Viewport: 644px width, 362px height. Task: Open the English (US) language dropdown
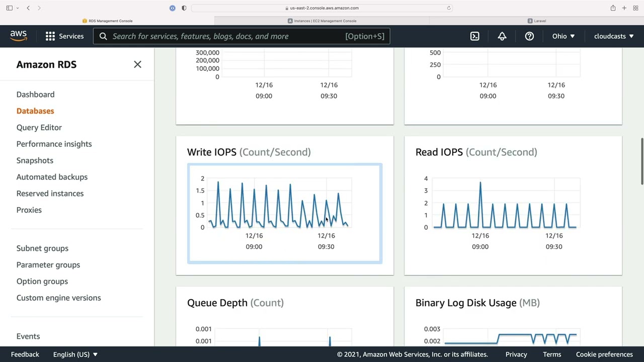coord(75,354)
